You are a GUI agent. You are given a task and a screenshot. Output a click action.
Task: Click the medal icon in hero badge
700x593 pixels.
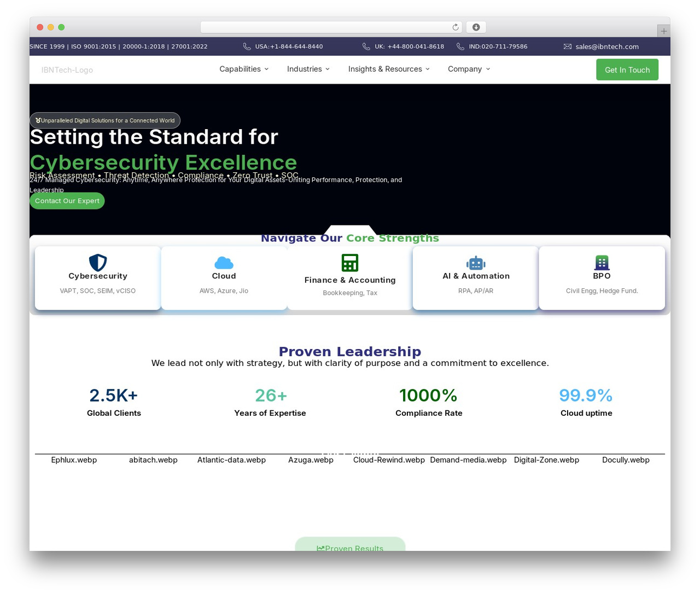pos(38,120)
